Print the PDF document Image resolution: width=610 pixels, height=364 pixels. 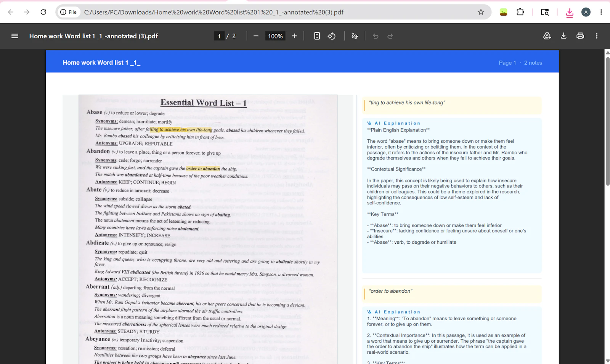pos(580,36)
